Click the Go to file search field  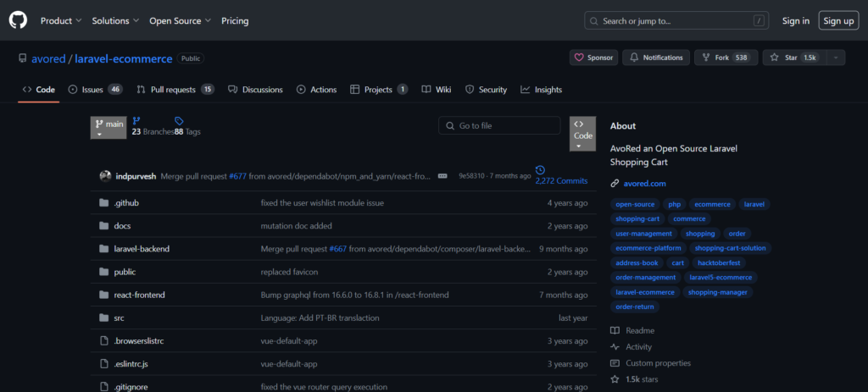click(x=499, y=125)
